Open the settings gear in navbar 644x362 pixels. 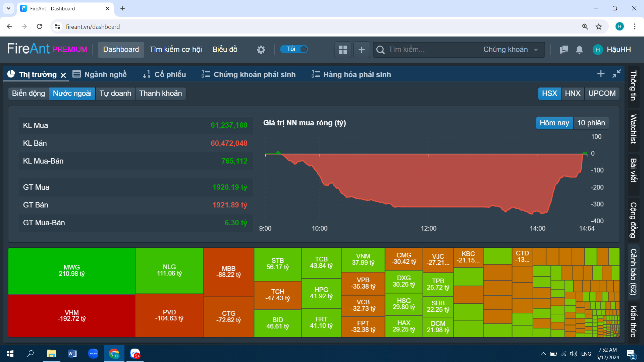(x=261, y=50)
